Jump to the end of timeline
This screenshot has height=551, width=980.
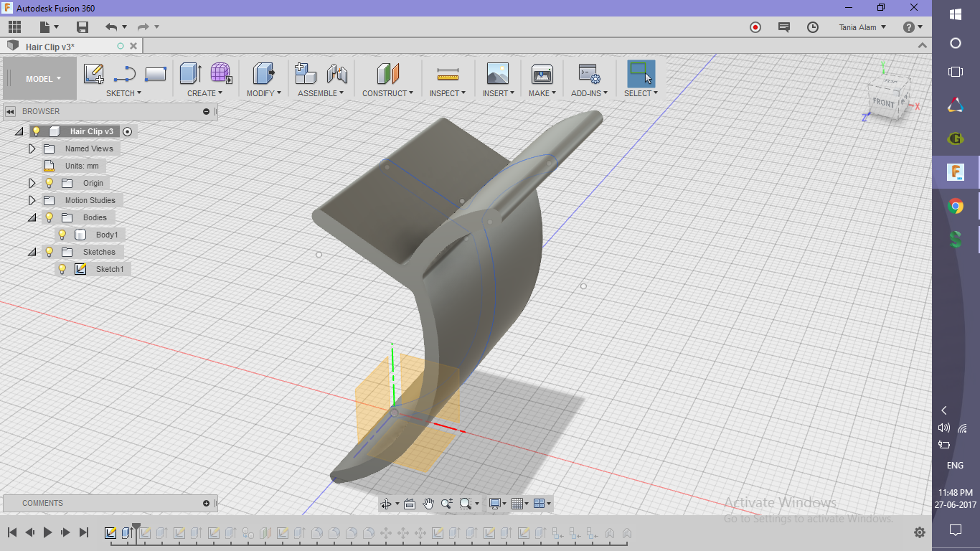coord(83,532)
